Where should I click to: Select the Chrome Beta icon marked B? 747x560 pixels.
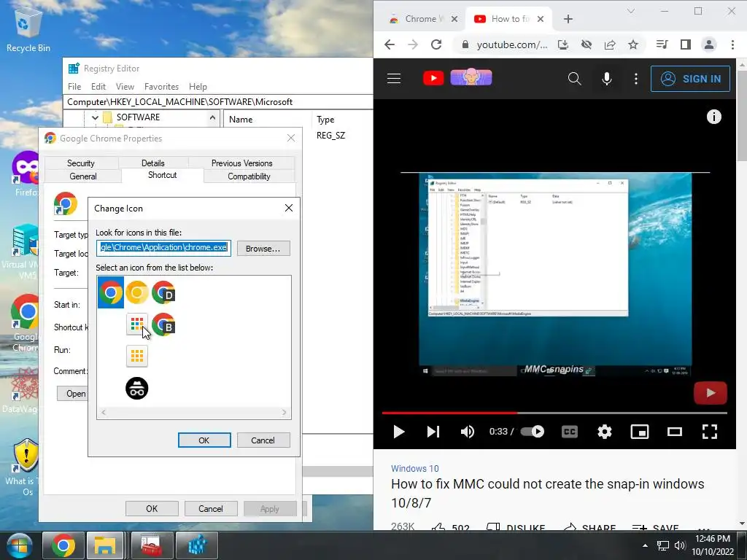163,324
